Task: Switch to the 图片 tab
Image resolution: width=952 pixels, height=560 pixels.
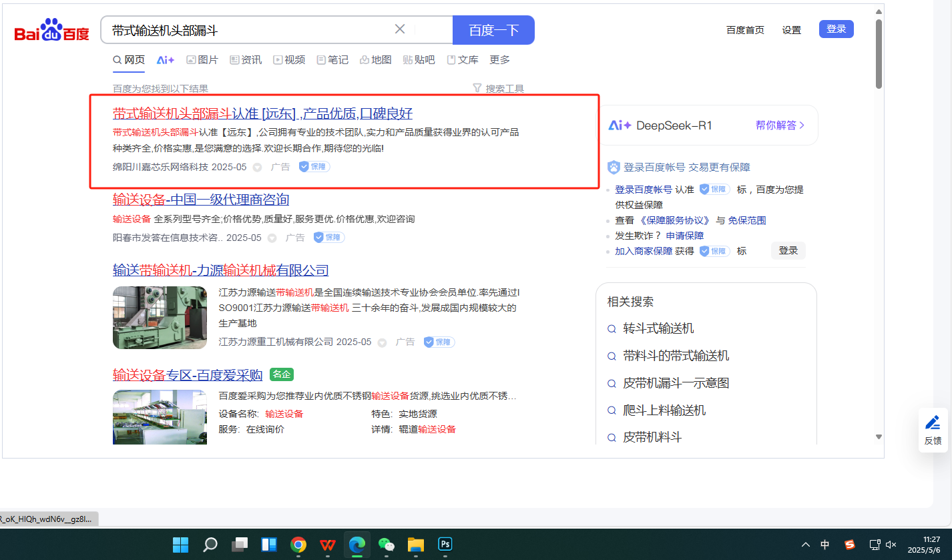Action: [x=202, y=60]
